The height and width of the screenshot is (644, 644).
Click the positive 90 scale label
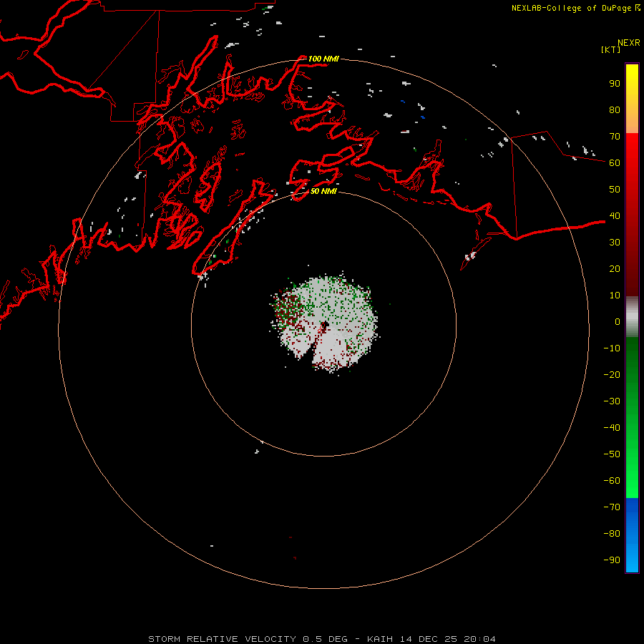pyautogui.click(x=615, y=84)
